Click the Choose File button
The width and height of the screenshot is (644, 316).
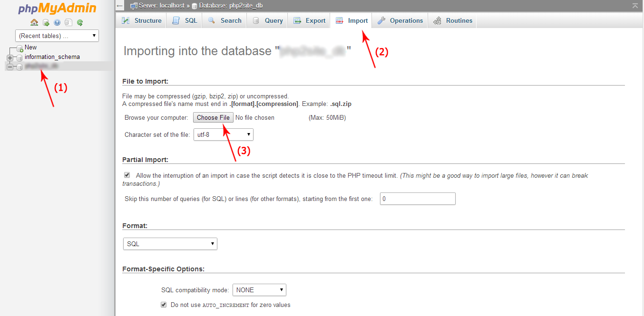click(213, 117)
